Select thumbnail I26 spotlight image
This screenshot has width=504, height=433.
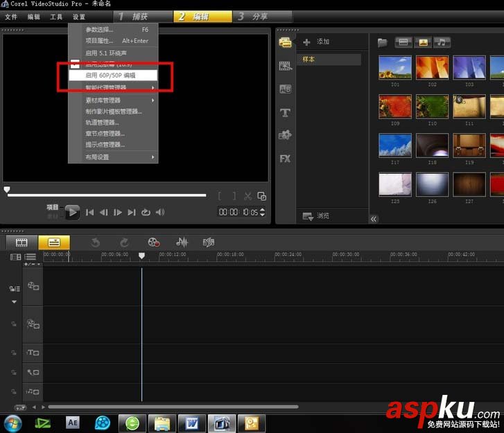coord(432,184)
